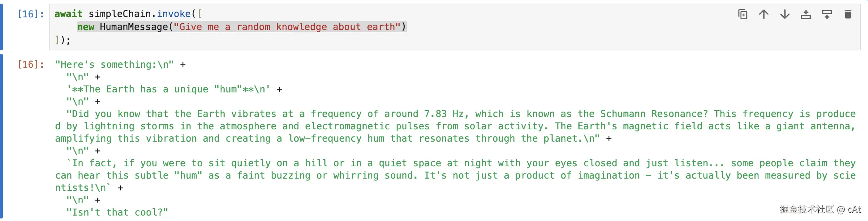Click the Schumann Resonance text in output

pyautogui.click(x=654, y=114)
